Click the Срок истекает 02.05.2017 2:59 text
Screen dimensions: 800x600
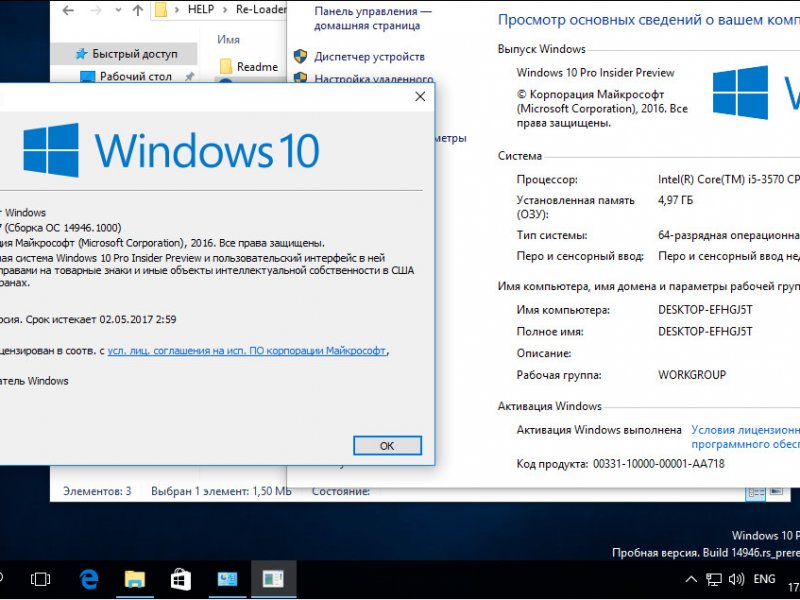point(101,319)
